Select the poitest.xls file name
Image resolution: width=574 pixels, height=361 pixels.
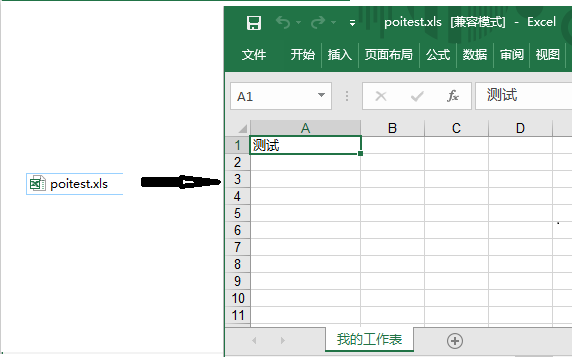79,184
